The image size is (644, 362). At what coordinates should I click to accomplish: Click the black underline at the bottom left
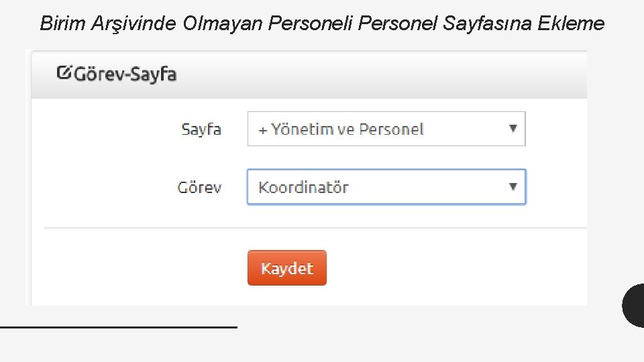(118, 326)
